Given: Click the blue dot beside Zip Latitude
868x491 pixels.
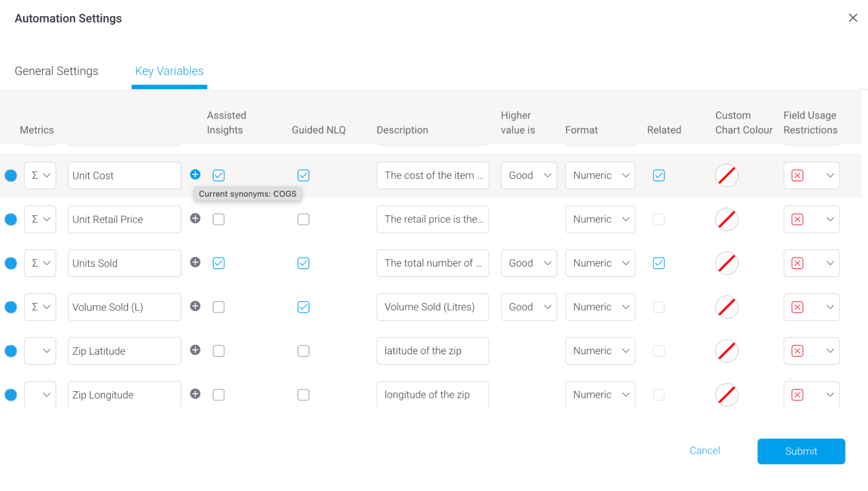Looking at the screenshot, I should (x=11, y=351).
